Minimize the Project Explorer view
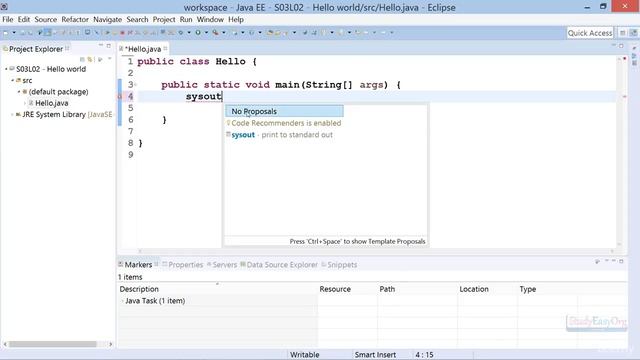This screenshot has width=640, height=360. point(101,45)
